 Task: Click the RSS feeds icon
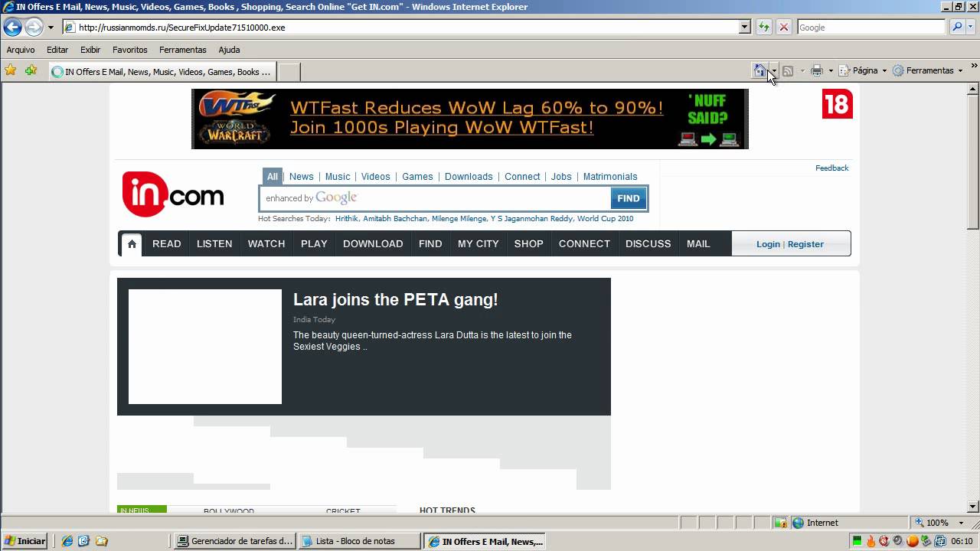point(788,70)
